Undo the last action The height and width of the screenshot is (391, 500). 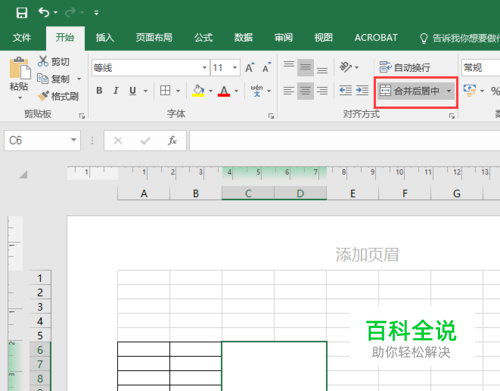tap(44, 13)
